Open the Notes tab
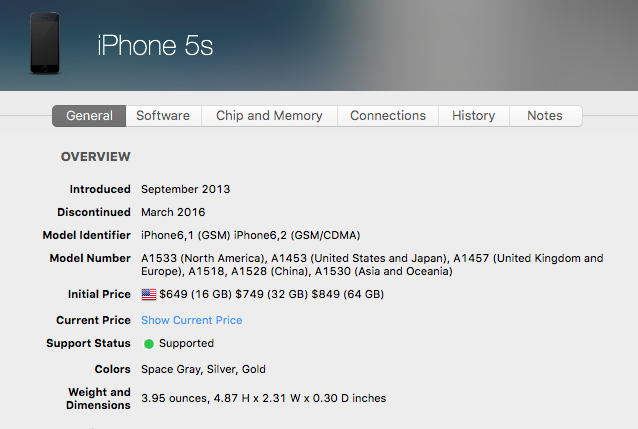638x429 pixels. 545,116
